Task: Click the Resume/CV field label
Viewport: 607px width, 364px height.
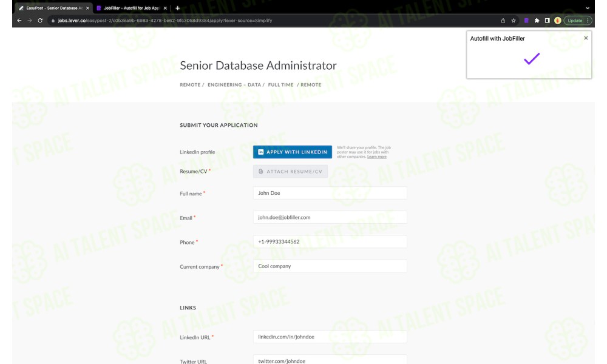Action: [194, 171]
